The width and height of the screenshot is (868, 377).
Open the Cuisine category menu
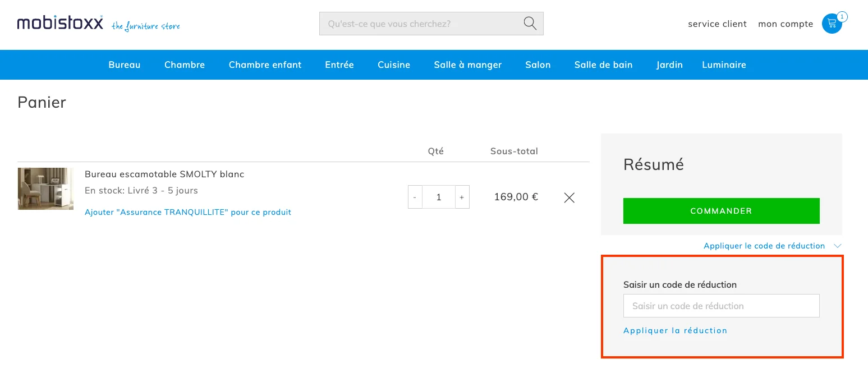tap(394, 65)
